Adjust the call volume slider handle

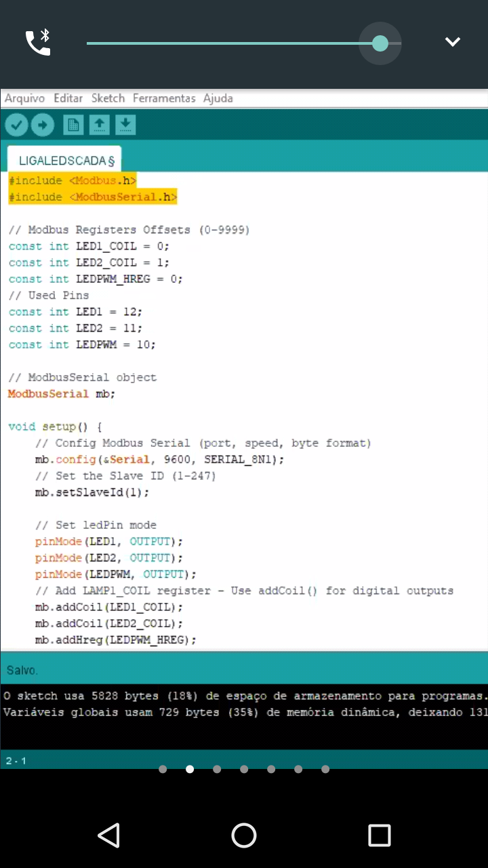[380, 43]
